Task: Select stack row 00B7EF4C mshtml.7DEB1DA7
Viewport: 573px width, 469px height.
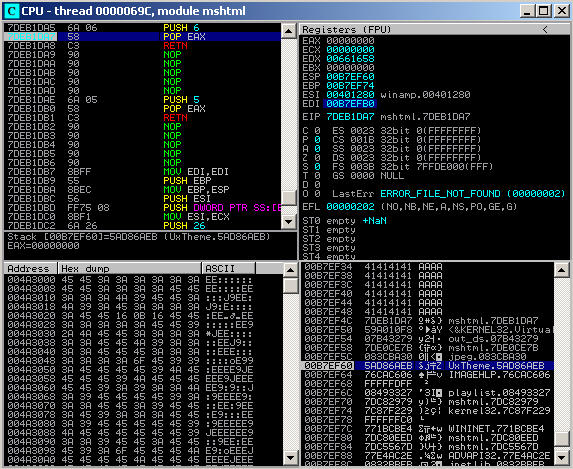Action: 427,321
